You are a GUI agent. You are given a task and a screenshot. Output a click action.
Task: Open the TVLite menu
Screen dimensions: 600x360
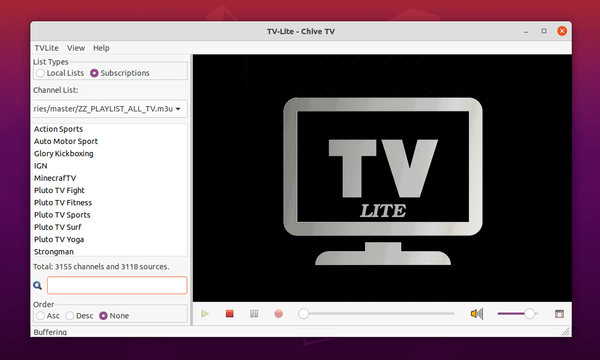[47, 48]
